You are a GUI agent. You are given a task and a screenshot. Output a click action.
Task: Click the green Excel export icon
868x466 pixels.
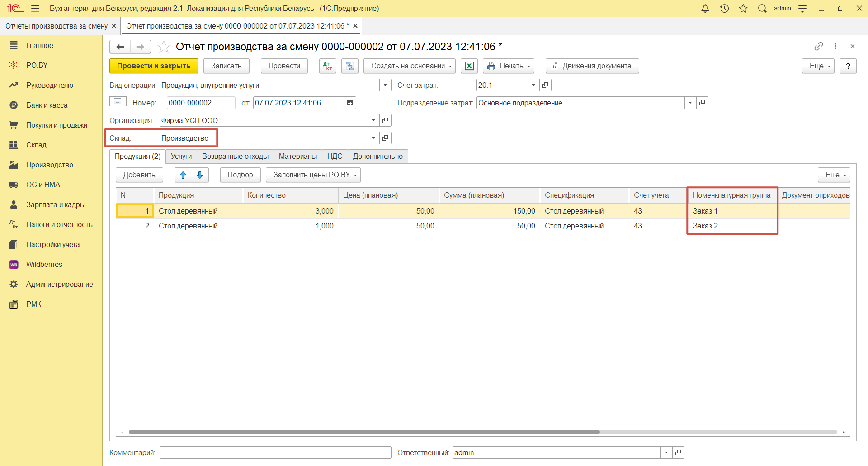[469, 66]
